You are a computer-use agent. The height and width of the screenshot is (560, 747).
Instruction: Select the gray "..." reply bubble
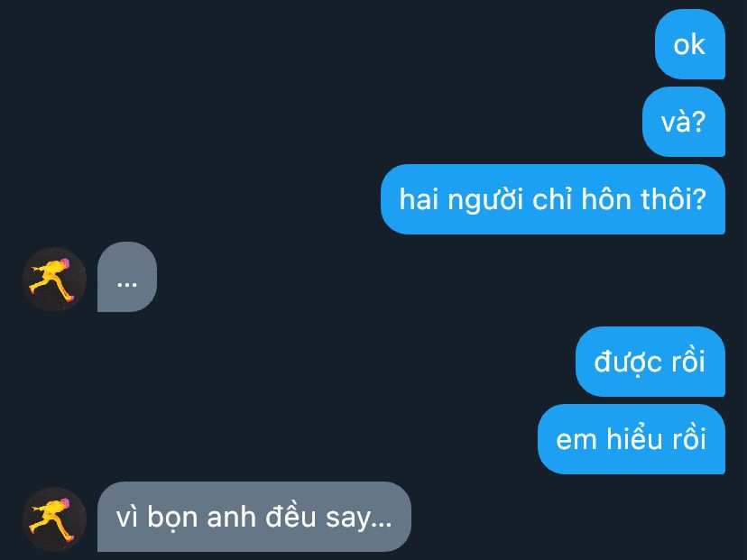[127, 277]
